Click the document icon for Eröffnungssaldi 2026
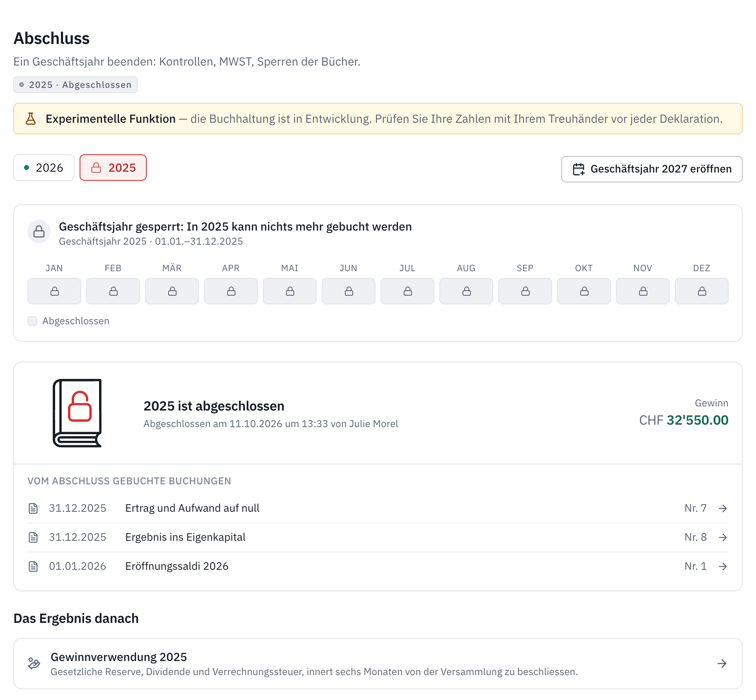756x700 pixels. coord(33,566)
